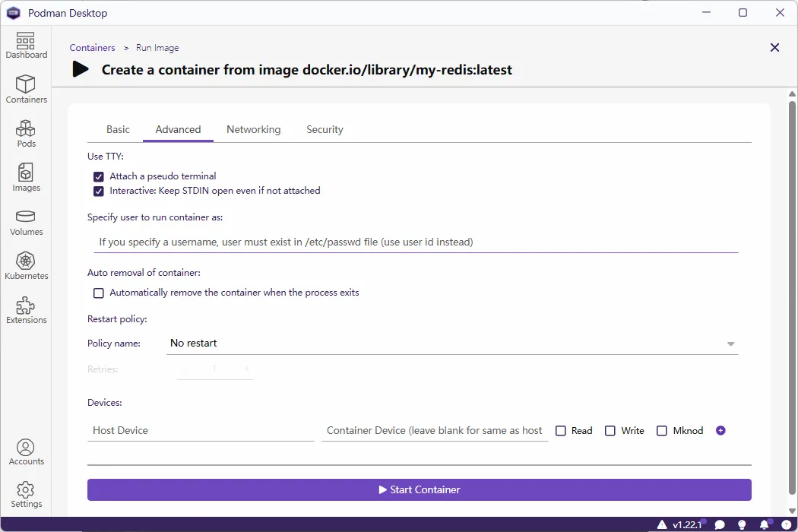Check the Mknod device permission

click(661, 431)
